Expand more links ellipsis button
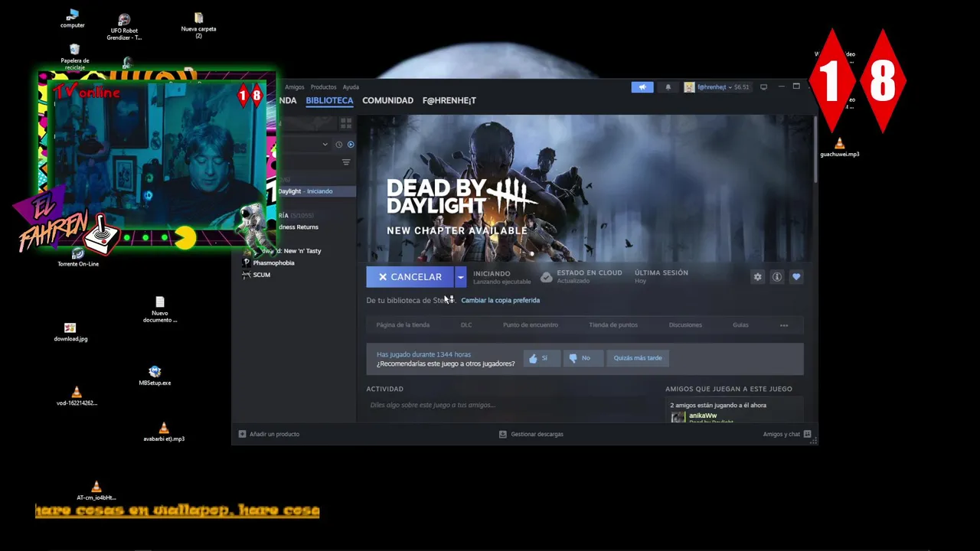Screen dimensions: 980x551 pyautogui.click(x=784, y=325)
